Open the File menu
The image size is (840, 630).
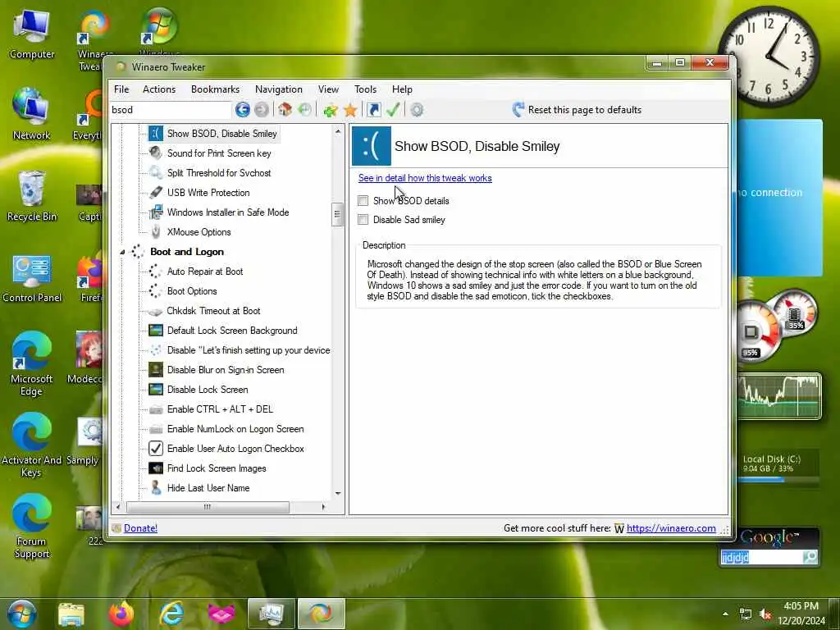121,89
